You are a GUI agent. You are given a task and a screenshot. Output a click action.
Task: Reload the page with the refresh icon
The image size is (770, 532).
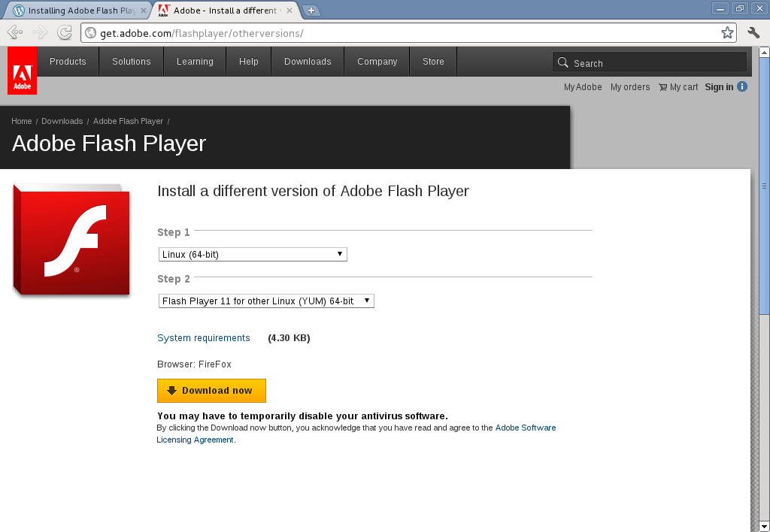(x=65, y=33)
